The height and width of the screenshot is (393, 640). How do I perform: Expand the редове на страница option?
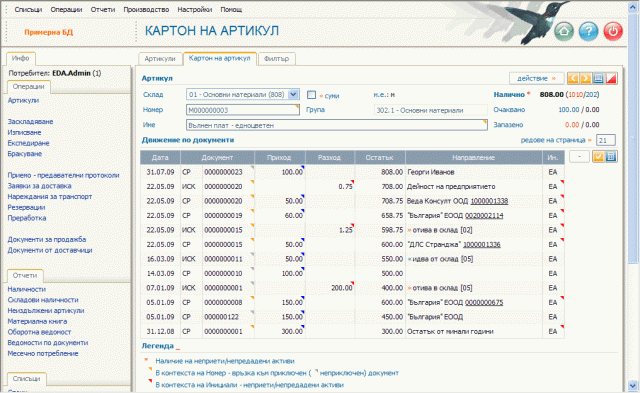pos(556,140)
